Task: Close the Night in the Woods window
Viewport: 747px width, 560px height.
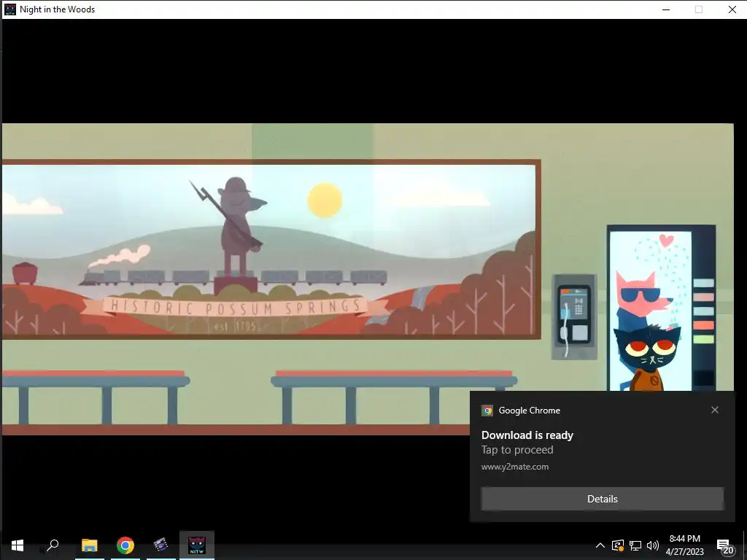Action: click(732, 9)
